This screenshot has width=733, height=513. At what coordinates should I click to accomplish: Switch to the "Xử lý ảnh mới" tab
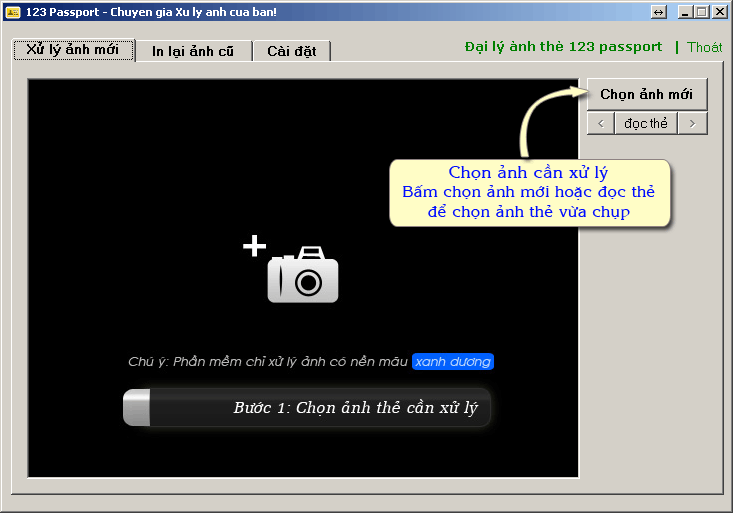[73, 50]
